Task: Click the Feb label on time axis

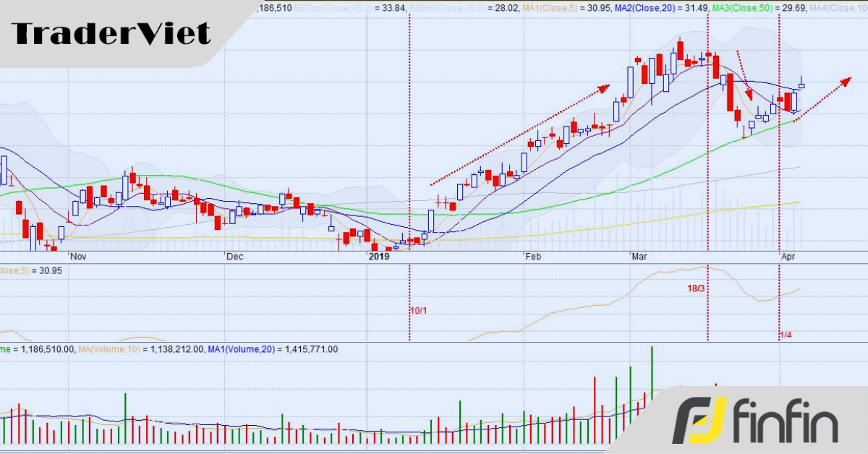Action: pyautogui.click(x=533, y=257)
